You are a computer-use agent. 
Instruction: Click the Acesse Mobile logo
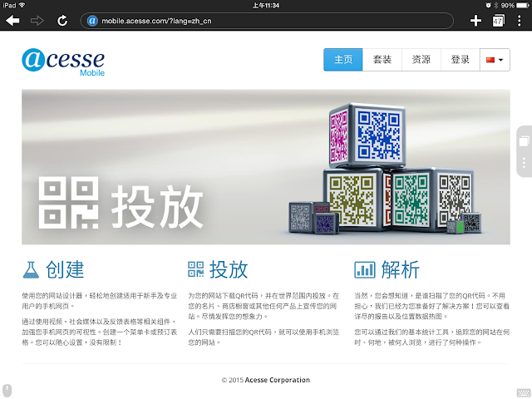point(63,62)
